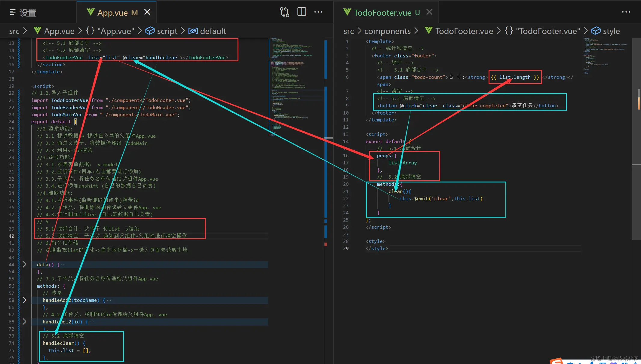Screen dimensions: 641x364
Task: Open components breadcrumb folder
Action: coord(387,31)
